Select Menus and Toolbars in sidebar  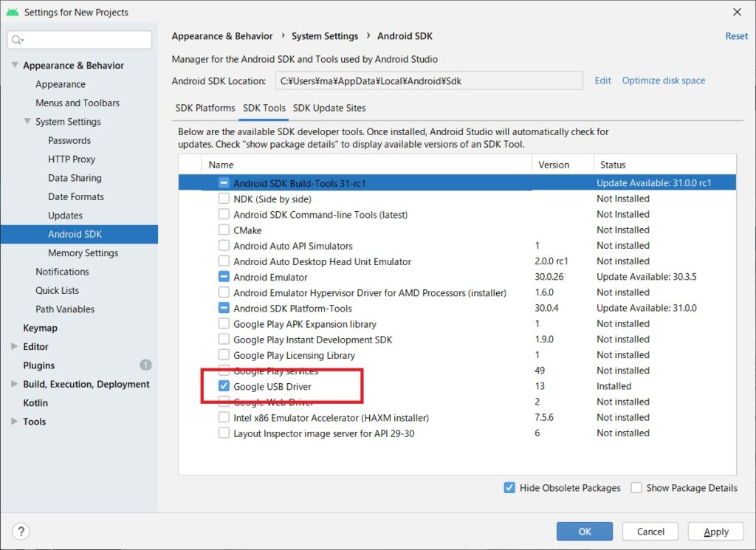78,103
